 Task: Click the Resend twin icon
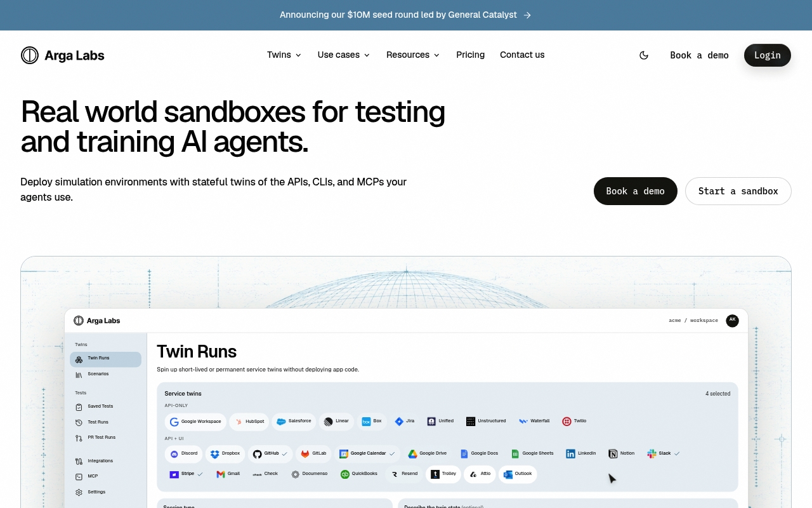click(395, 474)
